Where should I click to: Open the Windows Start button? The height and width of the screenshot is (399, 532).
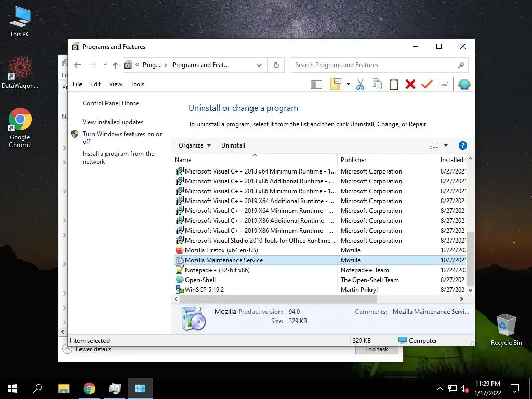12,389
